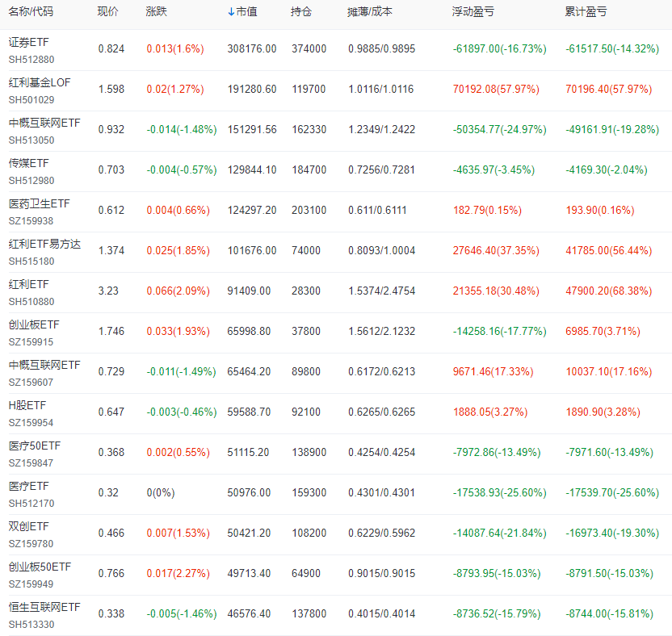Click the cumulative profit 41785.00(56.44%)
The width and height of the screenshot is (672, 636).
point(609,250)
